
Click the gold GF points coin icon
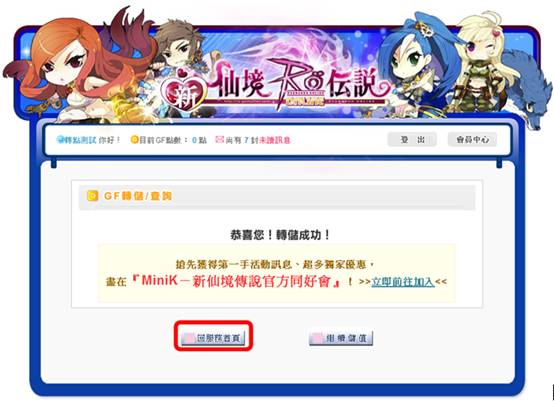134,140
